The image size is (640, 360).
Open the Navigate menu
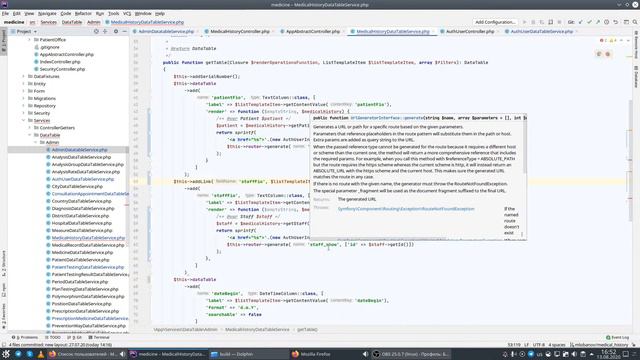point(47,13)
